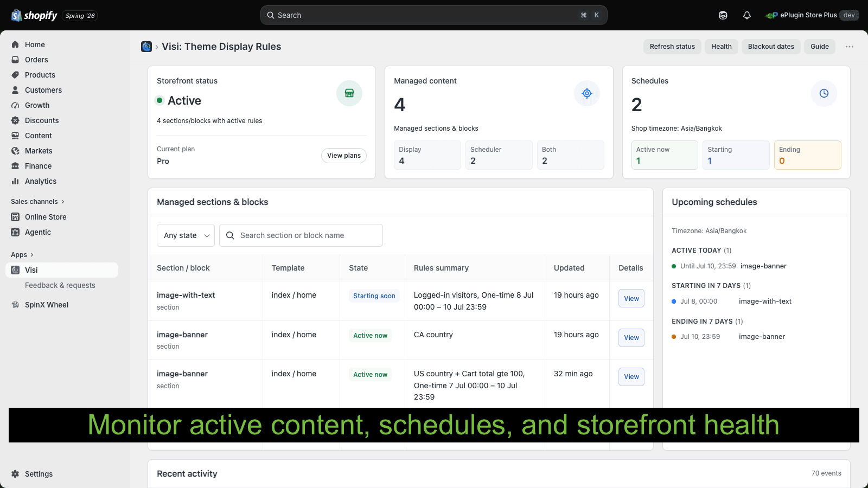The height and width of the screenshot is (488, 868).
Task: Click the Starting soon status badge
Action: pyautogui.click(x=374, y=296)
